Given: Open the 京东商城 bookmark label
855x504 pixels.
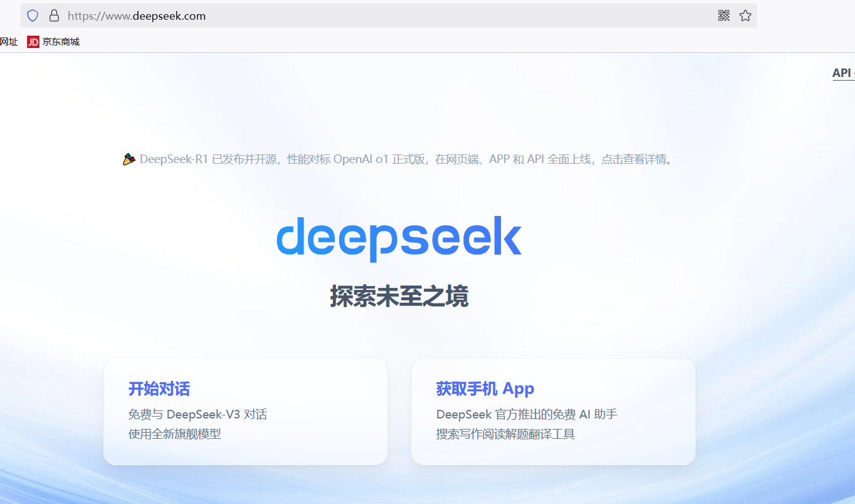Looking at the screenshot, I should 61,42.
